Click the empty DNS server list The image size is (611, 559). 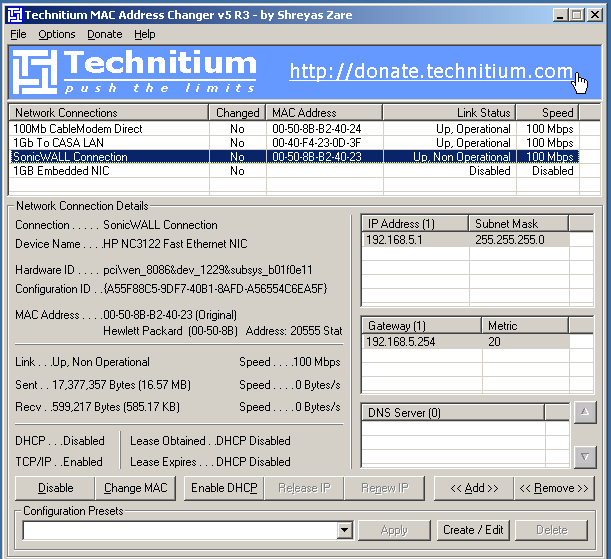tap(466, 444)
